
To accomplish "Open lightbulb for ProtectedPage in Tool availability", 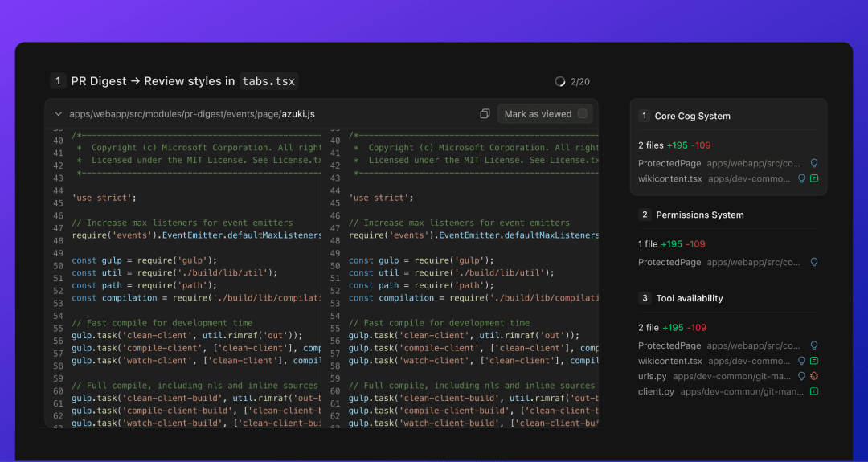I will 813,345.
